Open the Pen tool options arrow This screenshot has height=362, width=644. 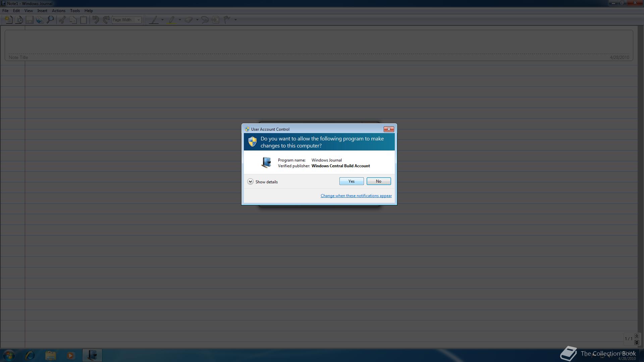[162, 20]
